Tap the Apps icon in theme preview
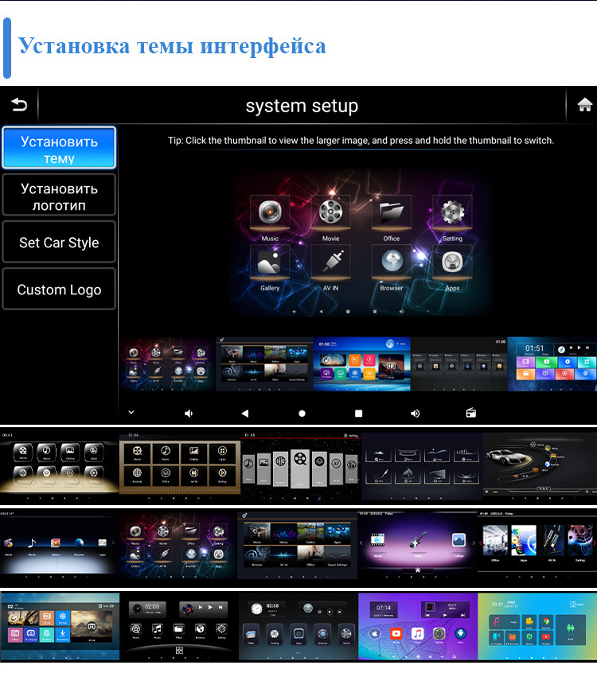Screen dimensions: 597x700 452,263
